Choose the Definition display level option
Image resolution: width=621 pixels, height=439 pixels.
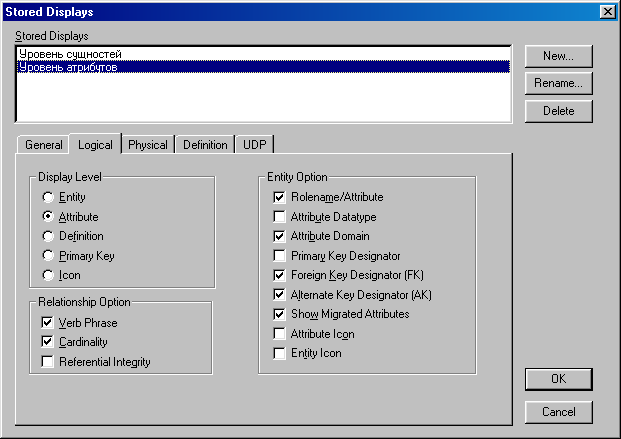pyautogui.click(x=48, y=236)
